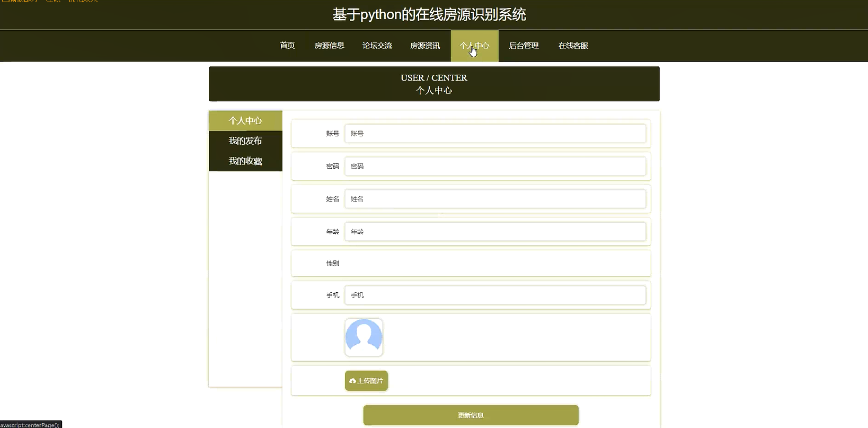The width and height of the screenshot is (868, 428).
Task: Click into the 密码 input field
Action: [x=495, y=166]
